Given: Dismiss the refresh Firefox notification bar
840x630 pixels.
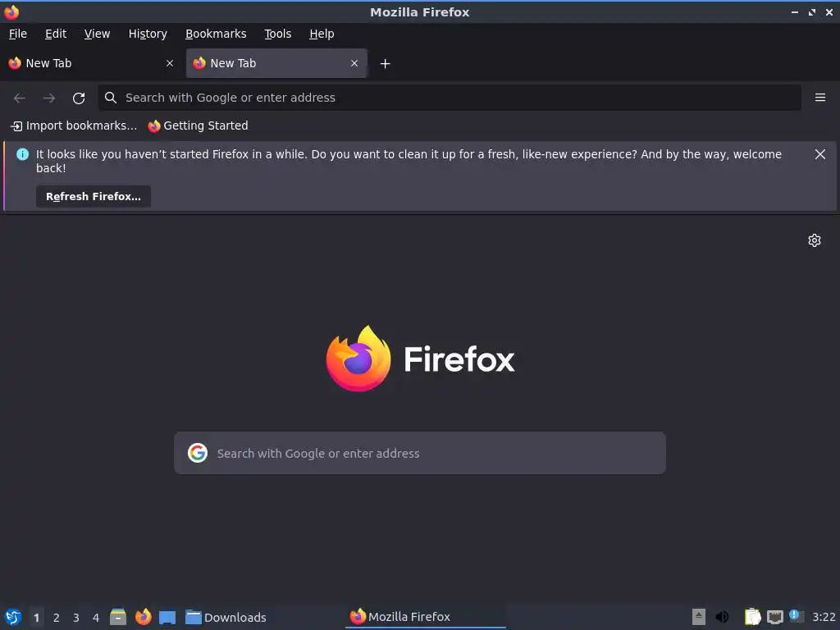Looking at the screenshot, I should (819, 154).
